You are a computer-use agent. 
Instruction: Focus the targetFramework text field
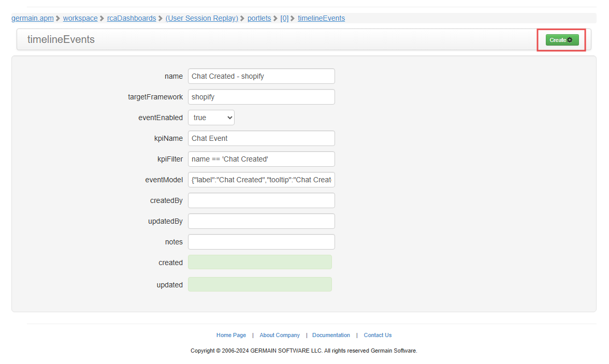click(261, 97)
